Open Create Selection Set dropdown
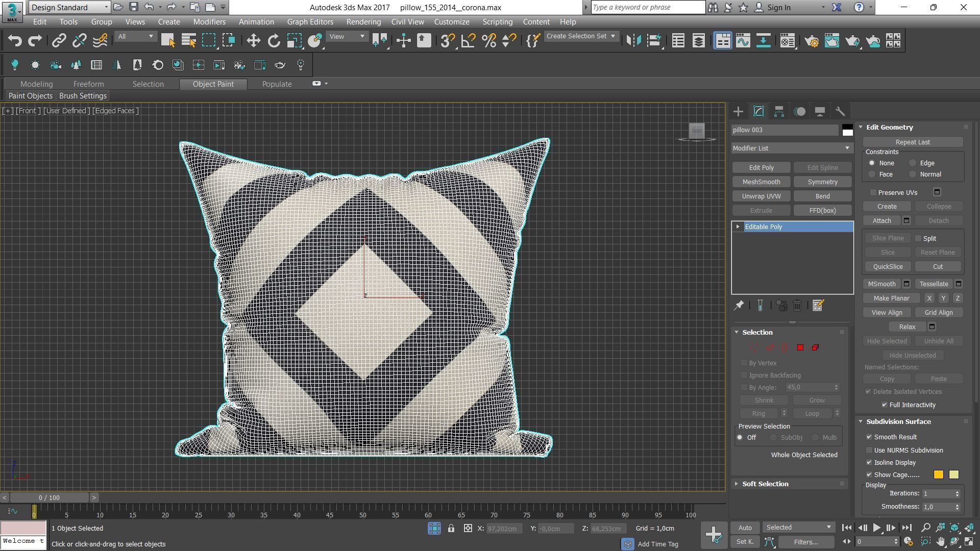This screenshot has width=980, height=551. click(581, 36)
